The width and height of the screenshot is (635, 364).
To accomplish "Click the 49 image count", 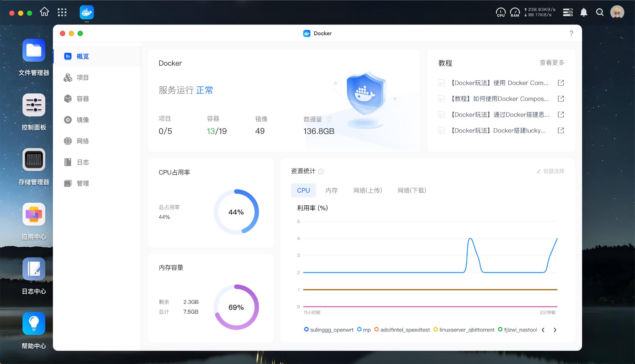I will click(x=260, y=131).
